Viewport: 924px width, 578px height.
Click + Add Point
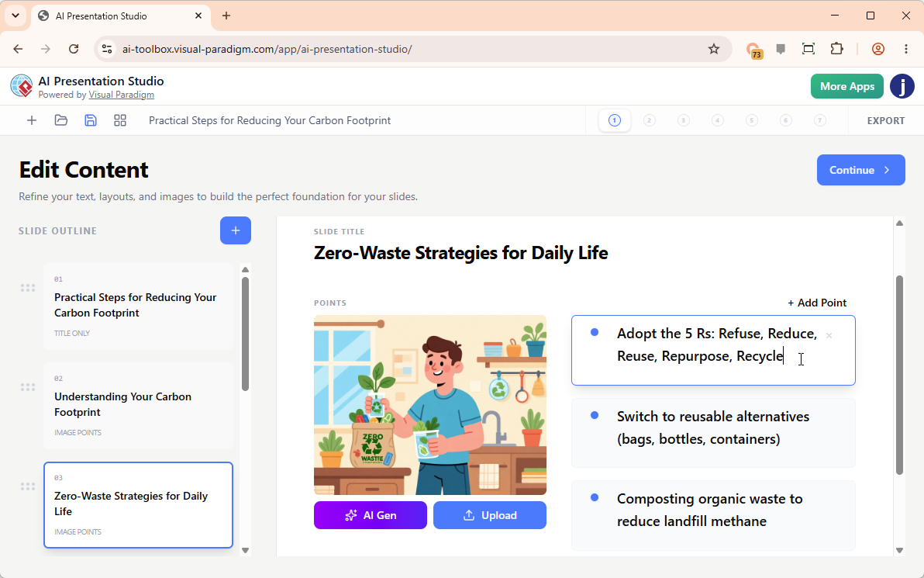tap(817, 303)
